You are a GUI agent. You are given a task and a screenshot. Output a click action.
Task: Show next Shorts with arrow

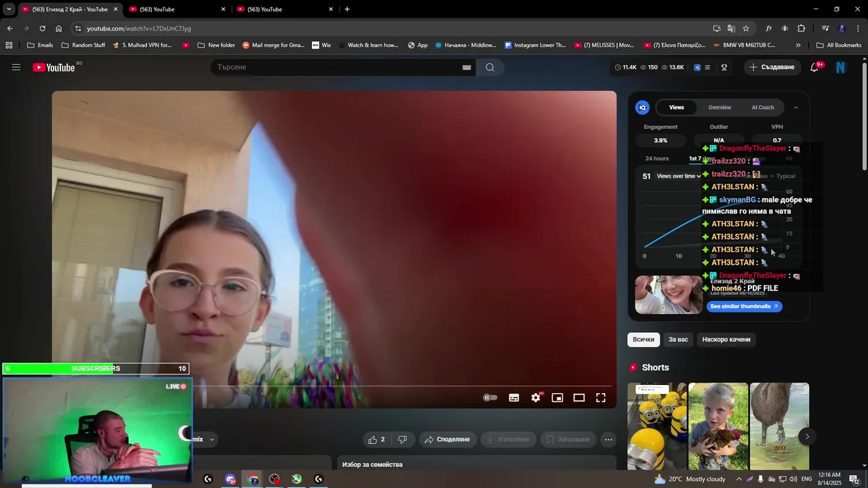(x=807, y=436)
